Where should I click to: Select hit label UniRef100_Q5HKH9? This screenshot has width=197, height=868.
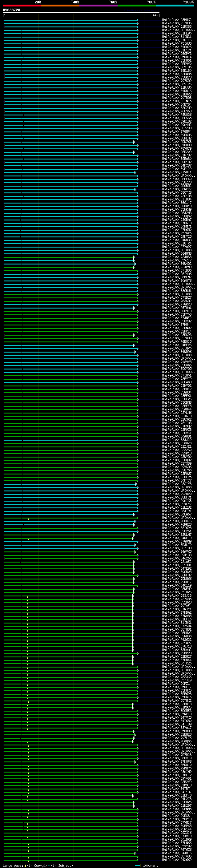click(x=177, y=210)
